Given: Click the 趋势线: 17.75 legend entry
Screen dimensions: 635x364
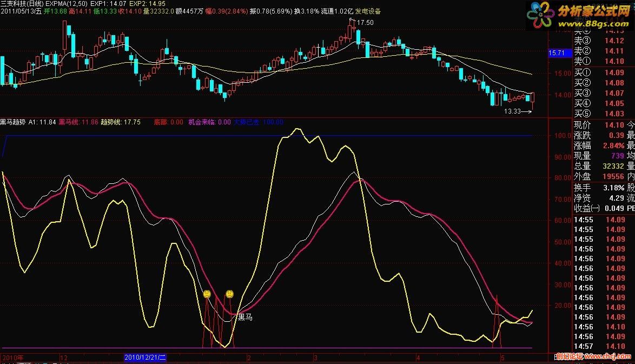Looking at the screenshot, I should pyautogui.click(x=121, y=122).
